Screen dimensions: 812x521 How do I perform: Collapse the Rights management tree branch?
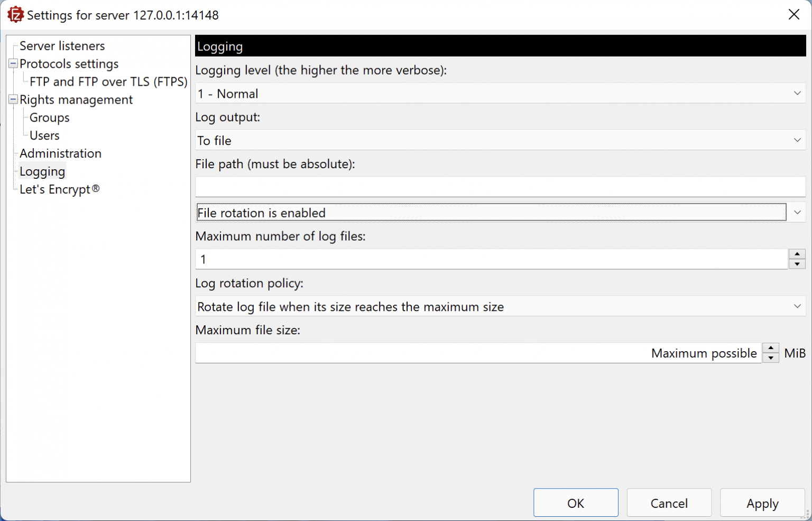click(x=12, y=99)
